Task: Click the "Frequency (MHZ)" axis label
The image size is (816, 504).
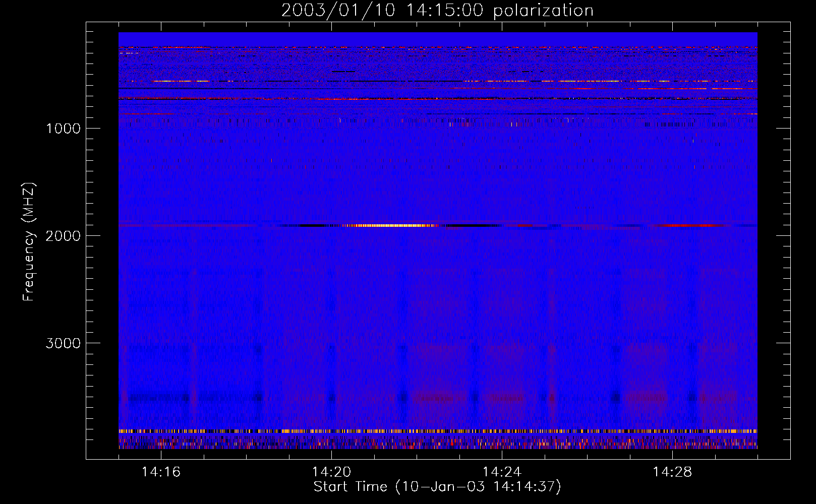Action: [x=29, y=242]
